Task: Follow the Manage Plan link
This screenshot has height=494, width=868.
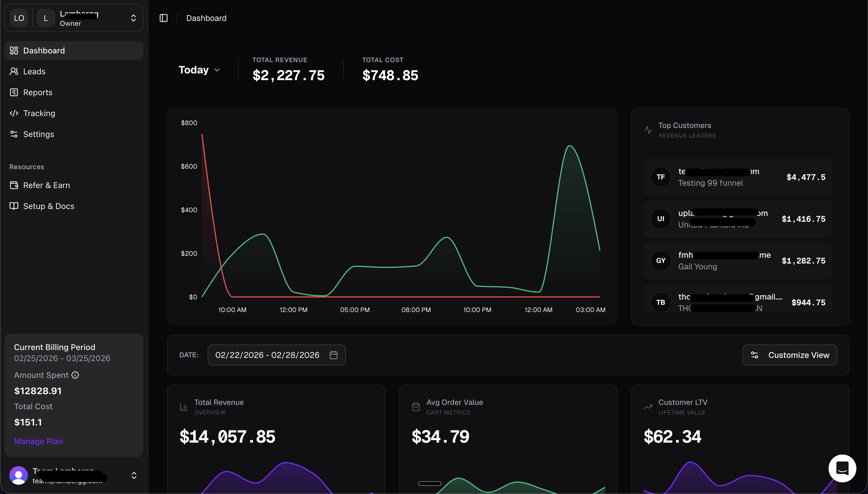Action: 38,441
